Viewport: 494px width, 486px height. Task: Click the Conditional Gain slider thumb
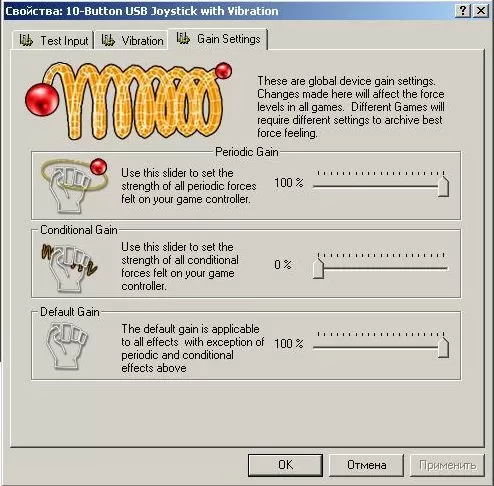pyautogui.click(x=319, y=268)
